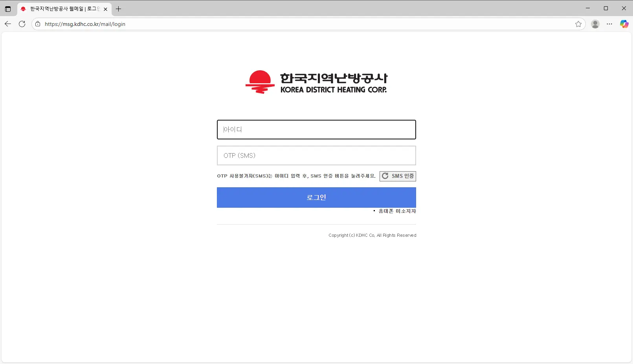633x364 pixels.
Task: Click the OTP (SMS) input field
Action: pos(316,155)
